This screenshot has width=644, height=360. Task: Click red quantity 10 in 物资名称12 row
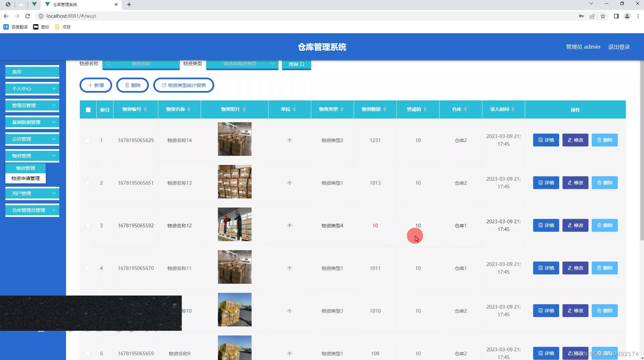point(375,226)
